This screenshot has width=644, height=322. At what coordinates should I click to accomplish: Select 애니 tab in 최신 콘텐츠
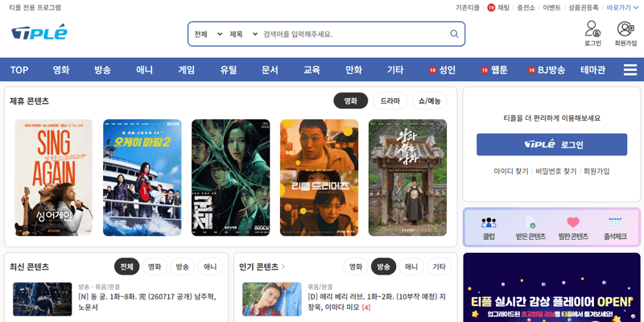[x=210, y=266]
